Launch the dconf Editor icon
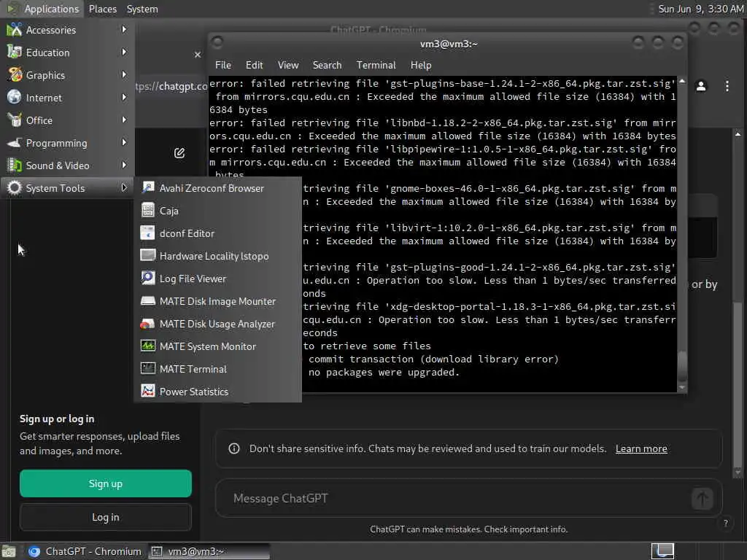 148,233
